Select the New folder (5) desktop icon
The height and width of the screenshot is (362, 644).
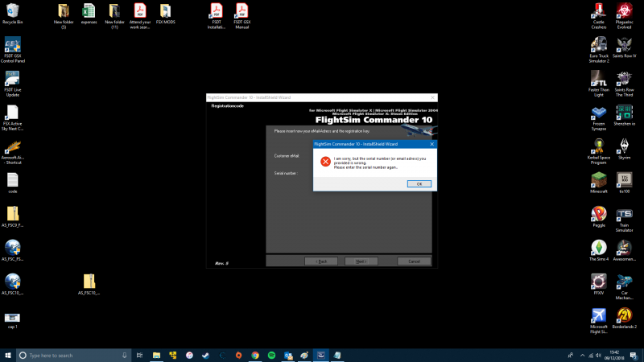coord(64,16)
